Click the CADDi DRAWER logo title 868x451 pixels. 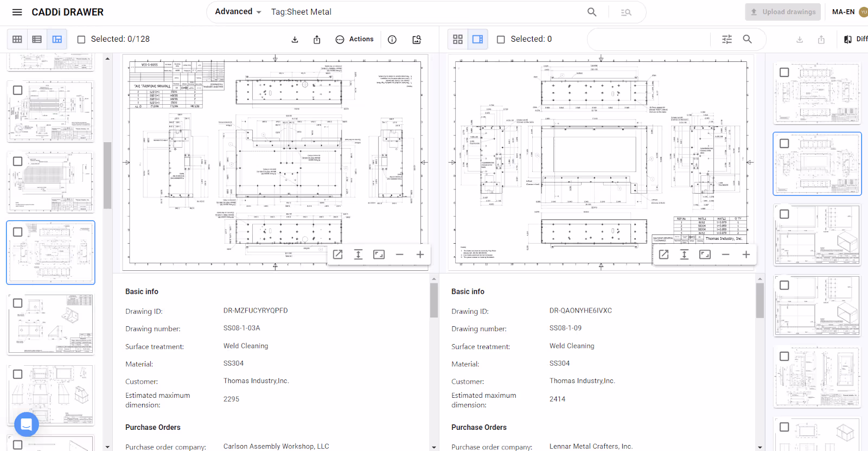click(x=67, y=12)
